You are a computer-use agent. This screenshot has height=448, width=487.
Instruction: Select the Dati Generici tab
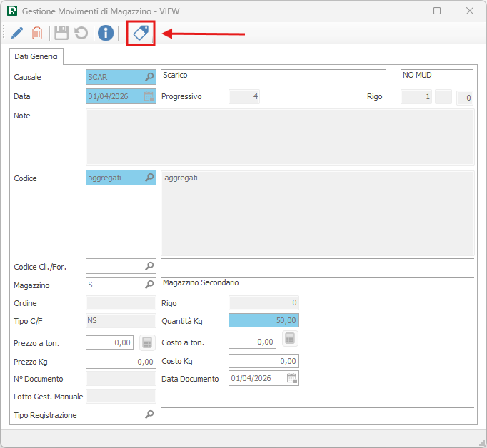[x=36, y=56]
